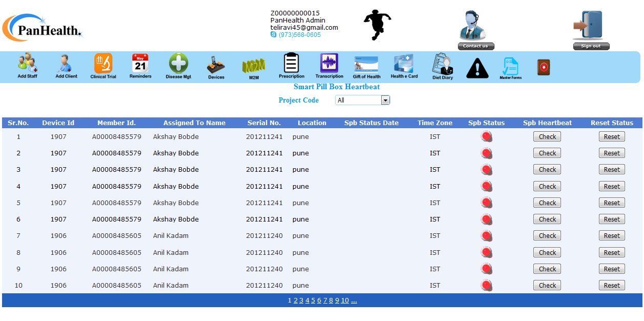Click the Skype phone number link
The height and width of the screenshot is (321, 644).
tap(299, 35)
